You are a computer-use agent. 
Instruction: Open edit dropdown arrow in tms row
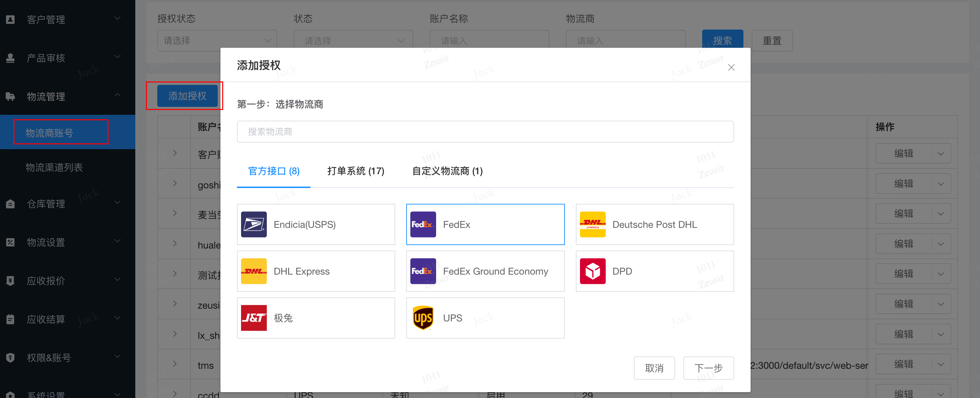pyautogui.click(x=941, y=365)
